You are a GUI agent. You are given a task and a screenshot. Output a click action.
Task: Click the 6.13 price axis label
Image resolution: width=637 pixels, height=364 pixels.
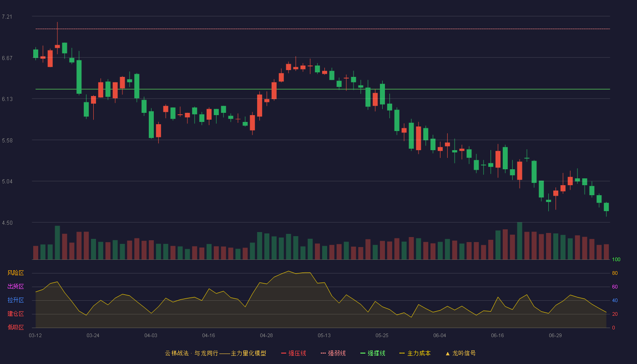(7, 99)
